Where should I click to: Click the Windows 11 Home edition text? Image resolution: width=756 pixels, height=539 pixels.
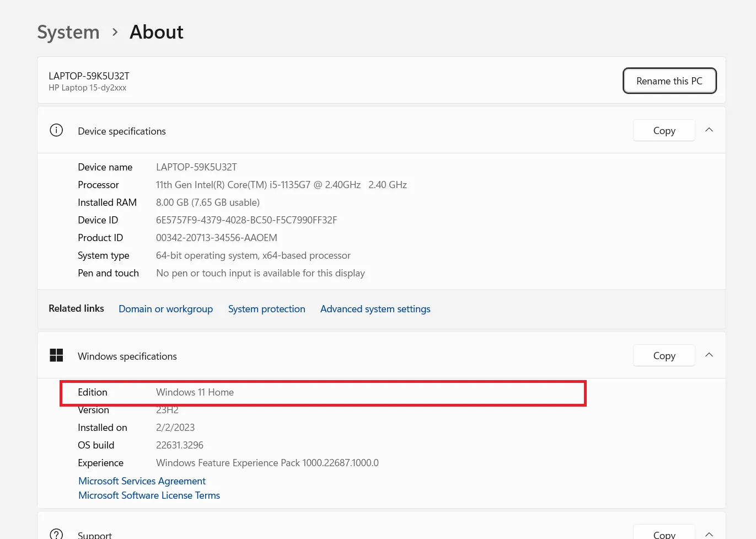coord(195,392)
